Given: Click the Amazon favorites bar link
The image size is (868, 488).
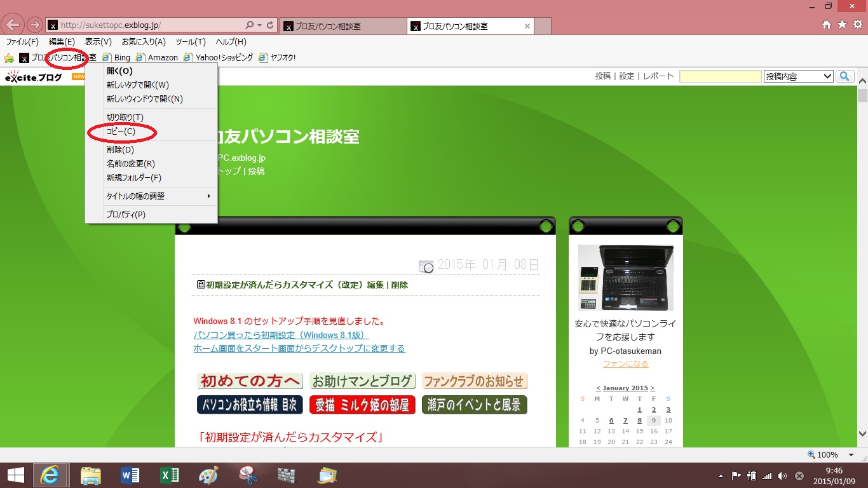Looking at the screenshot, I should pos(157,58).
